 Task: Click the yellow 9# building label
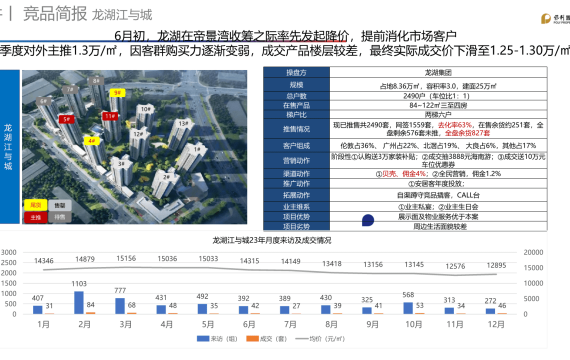pos(117,93)
